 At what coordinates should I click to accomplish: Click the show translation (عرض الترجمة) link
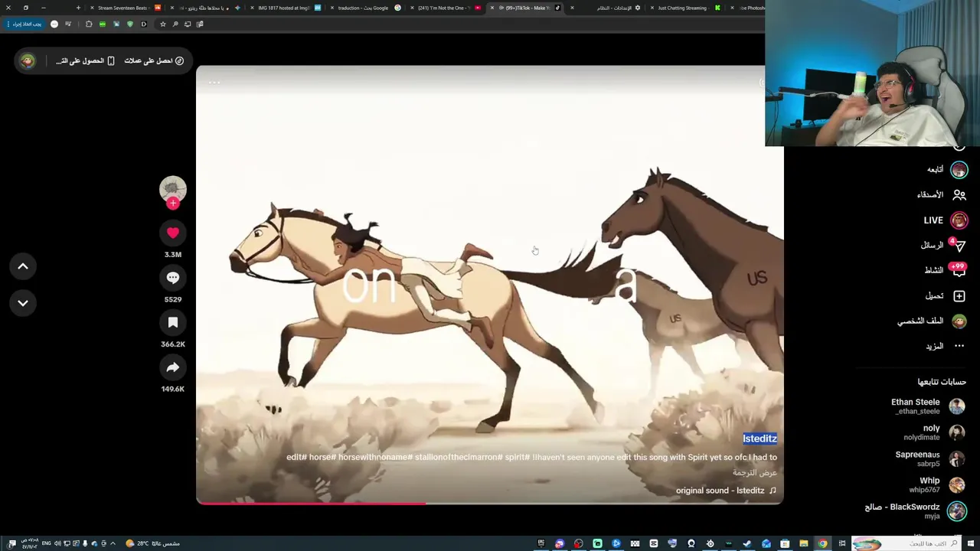coord(755,473)
